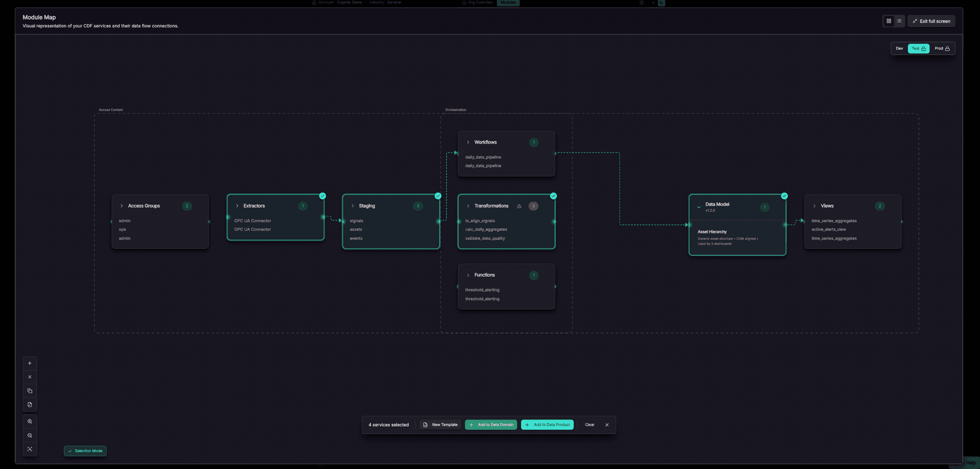Viewport: 980px width, 469px height.
Task: Select the zoom in tool
Action: (x=30, y=421)
